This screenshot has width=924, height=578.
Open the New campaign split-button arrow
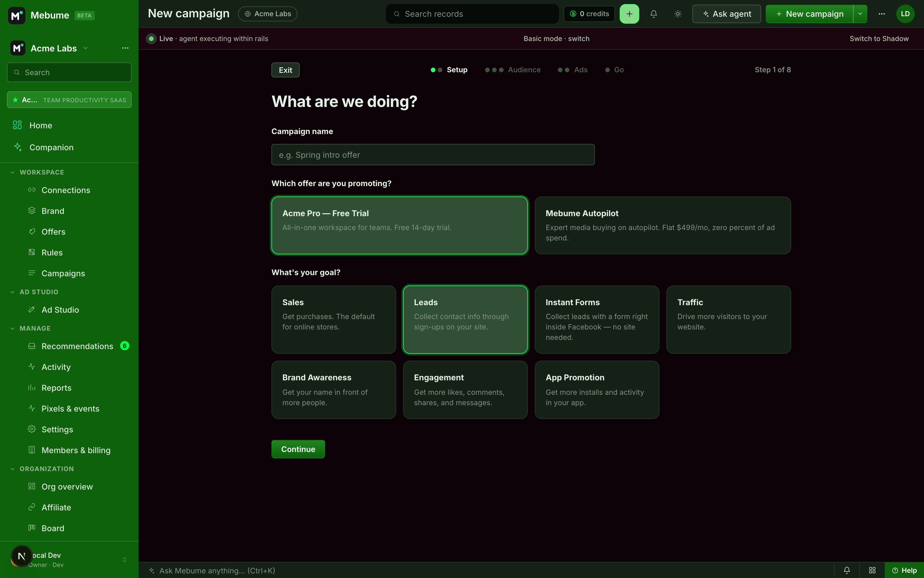(860, 14)
